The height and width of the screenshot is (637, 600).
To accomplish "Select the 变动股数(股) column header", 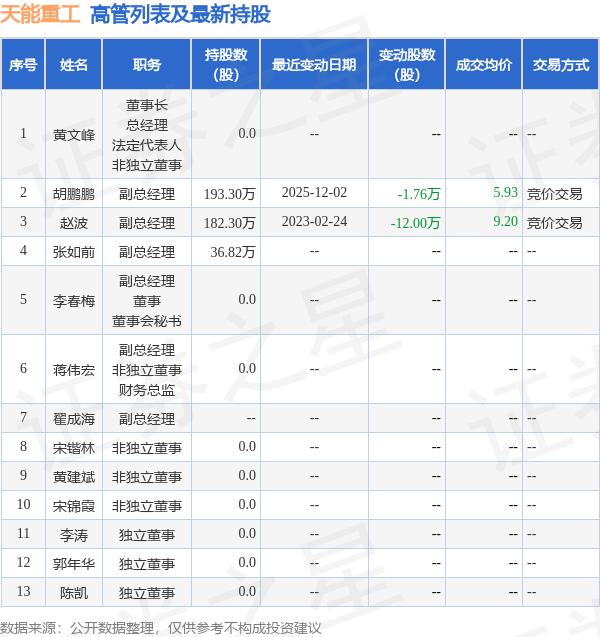I will [x=407, y=65].
